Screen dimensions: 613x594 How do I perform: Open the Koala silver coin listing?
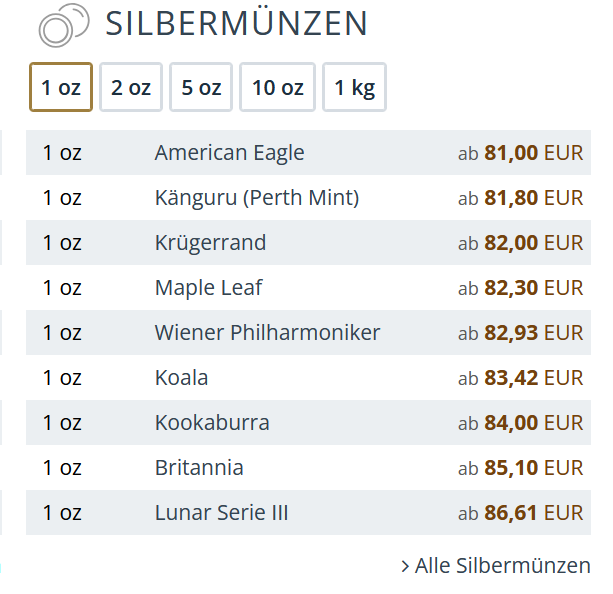coord(181,378)
